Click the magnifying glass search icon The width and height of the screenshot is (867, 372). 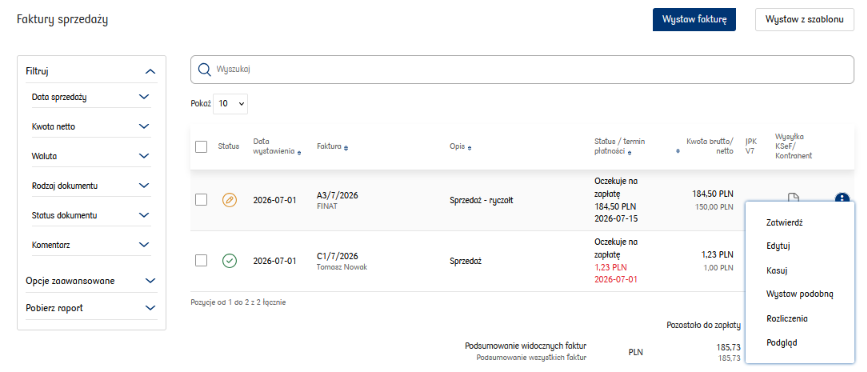point(205,70)
